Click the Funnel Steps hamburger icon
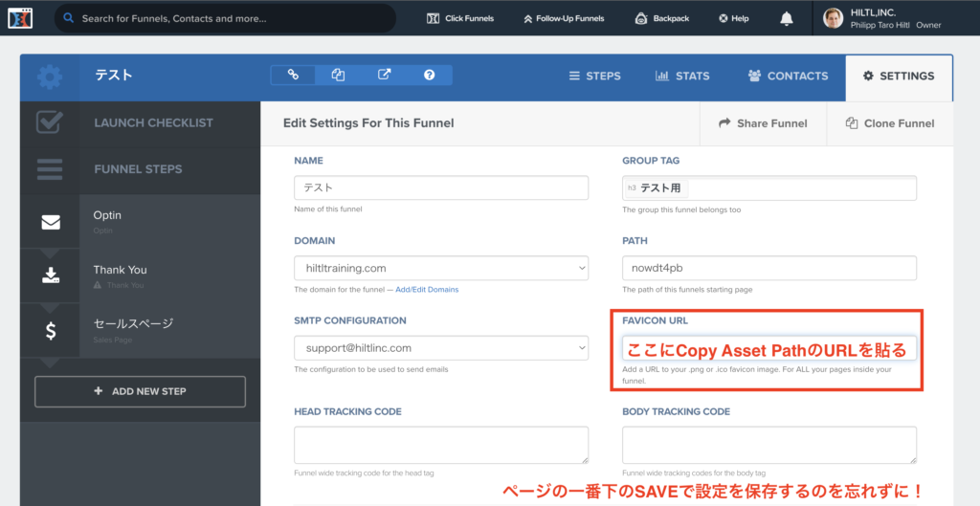This screenshot has width=980, height=506. point(50,168)
